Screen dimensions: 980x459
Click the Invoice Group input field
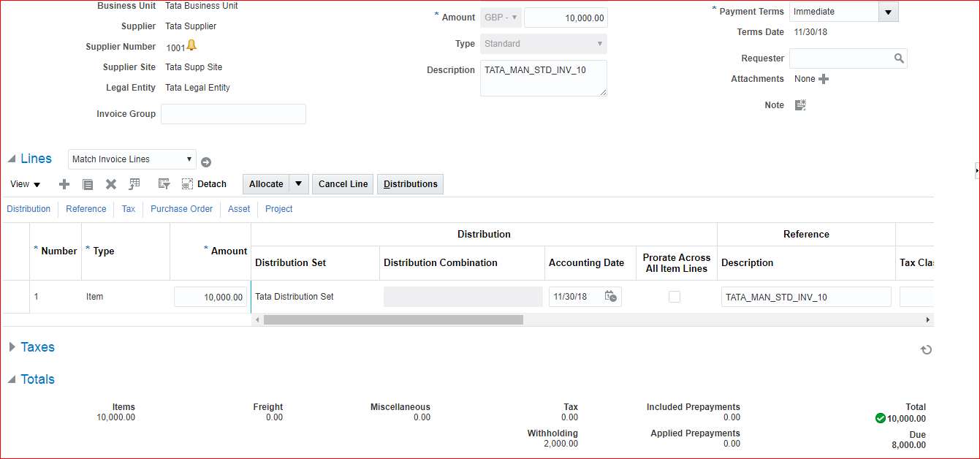(x=233, y=114)
